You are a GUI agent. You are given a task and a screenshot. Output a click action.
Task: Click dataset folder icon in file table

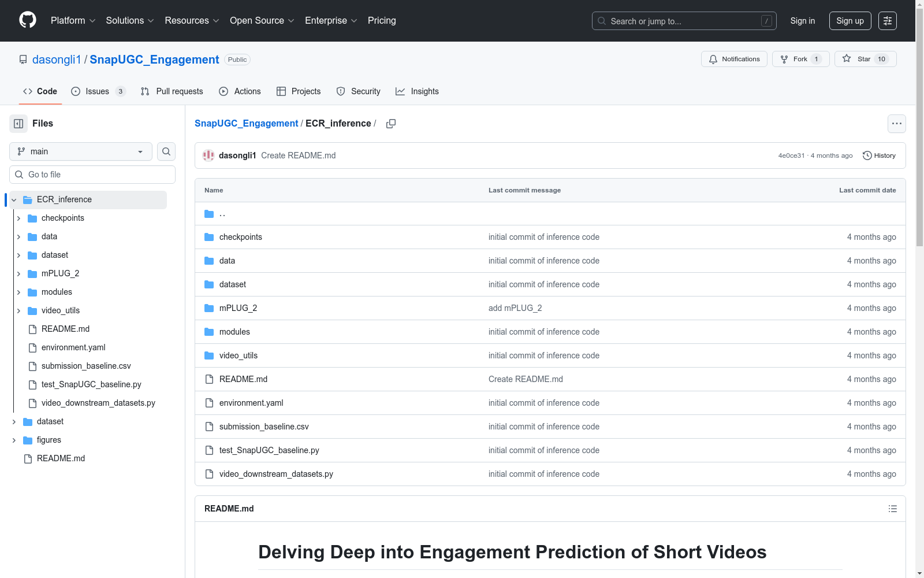(209, 284)
